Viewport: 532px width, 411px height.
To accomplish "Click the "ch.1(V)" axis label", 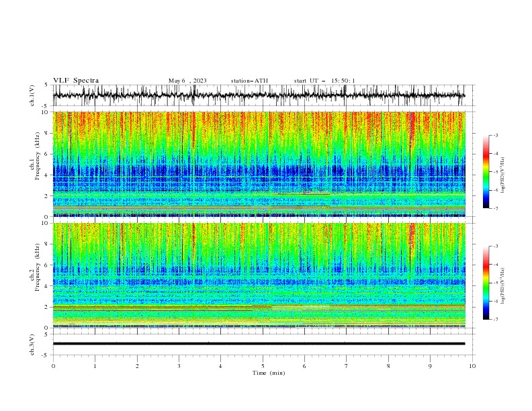I will pyautogui.click(x=32, y=95).
